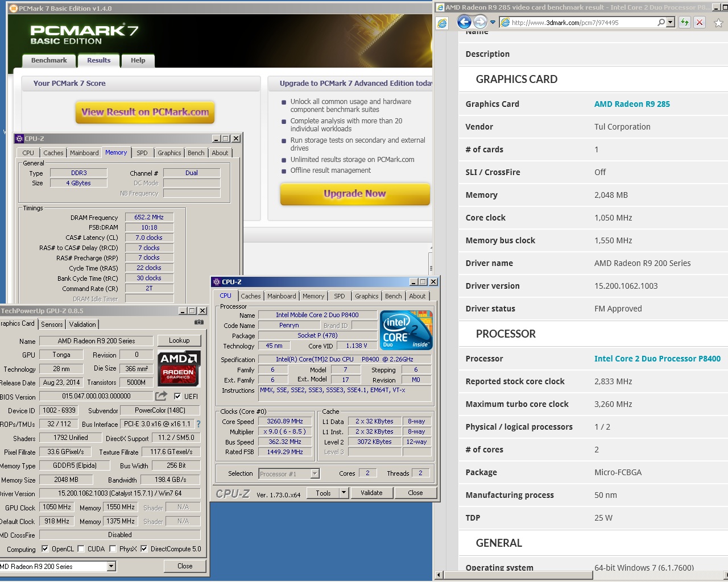Viewport: 728px width, 582px height.
Task: Click the Validate button in CPU-Z
Action: [371, 493]
